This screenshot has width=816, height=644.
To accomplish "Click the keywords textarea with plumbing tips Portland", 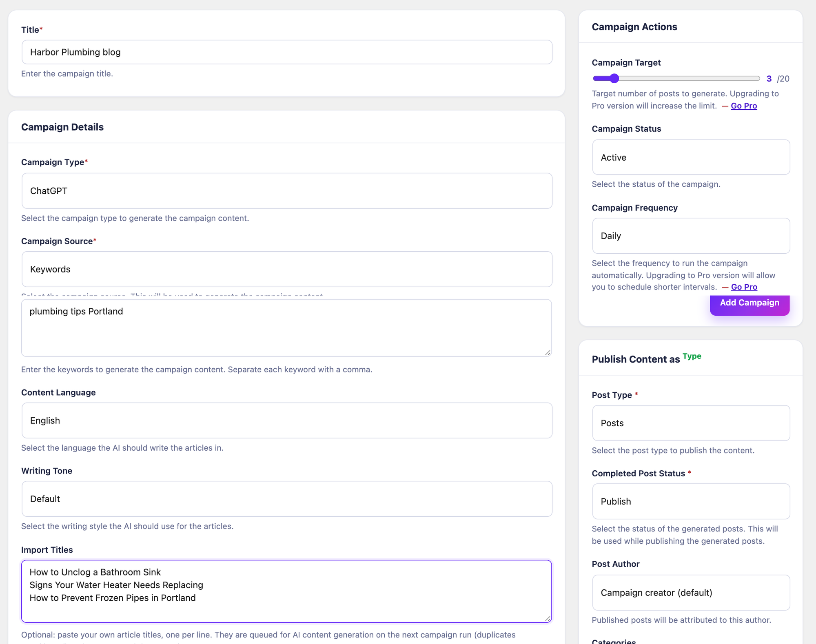I will pyautogui.click(x=286, y=328).
